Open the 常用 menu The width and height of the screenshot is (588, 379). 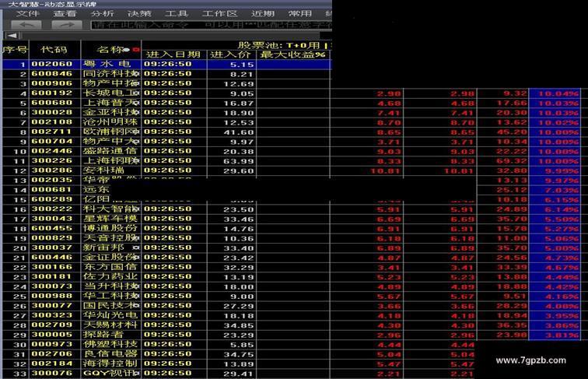point(300,14)
